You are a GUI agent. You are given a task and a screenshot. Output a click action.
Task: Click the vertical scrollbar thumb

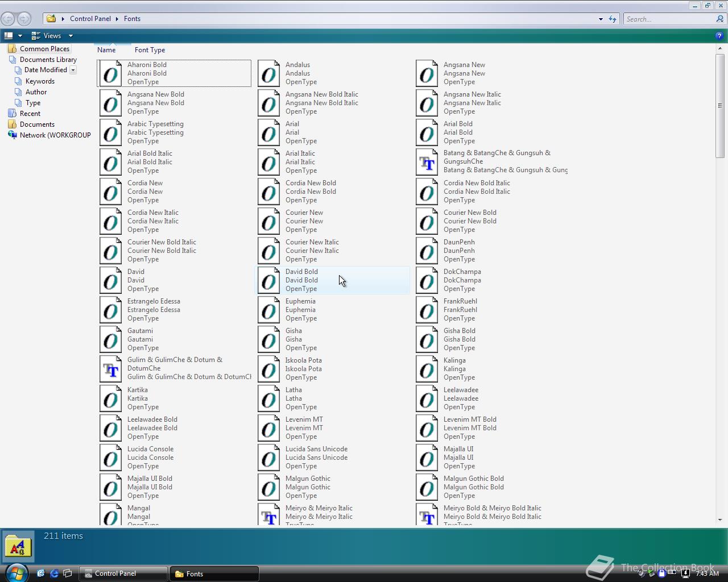tap(720, 106)
